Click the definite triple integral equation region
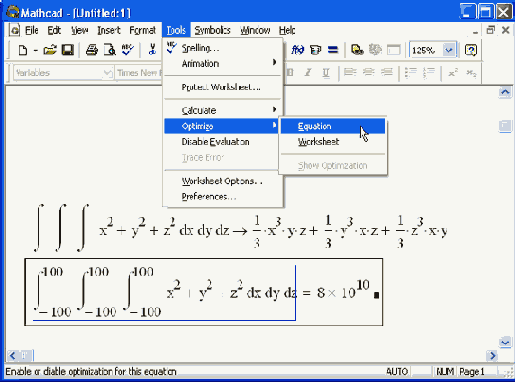 coord(204,292)
